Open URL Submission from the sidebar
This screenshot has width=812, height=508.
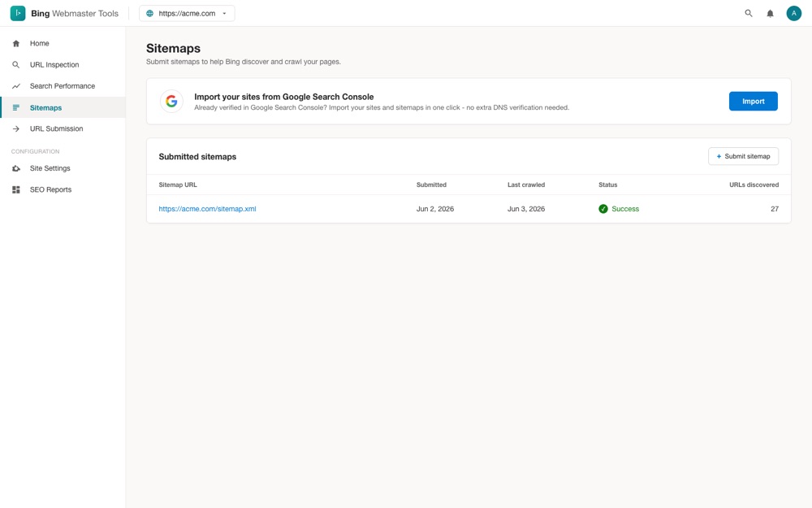(63, 128)
